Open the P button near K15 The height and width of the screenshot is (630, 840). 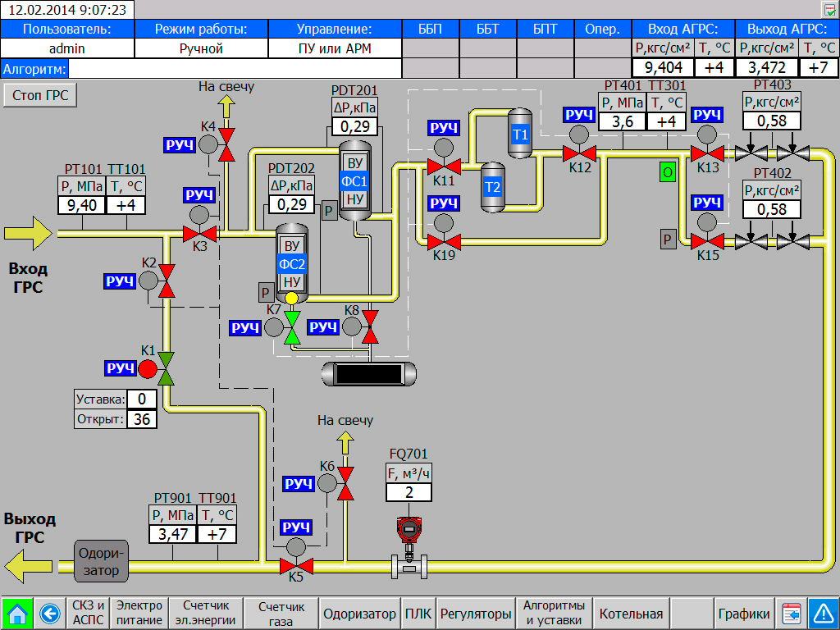tap(668, 239)
